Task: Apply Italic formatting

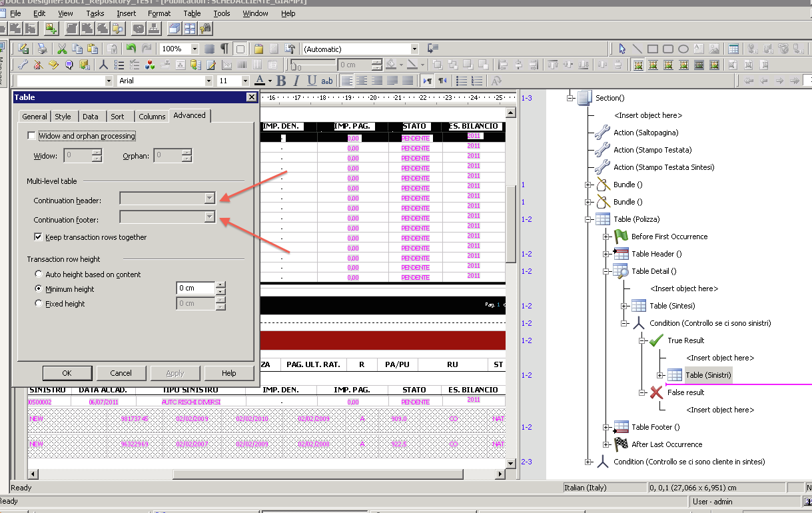Action: coord(296,81)
